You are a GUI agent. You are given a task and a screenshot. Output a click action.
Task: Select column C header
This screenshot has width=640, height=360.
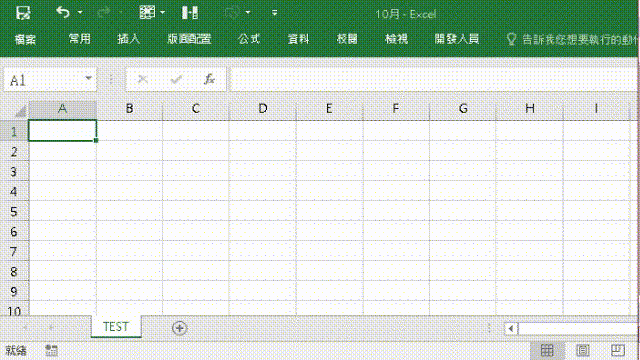click(196, 109)
